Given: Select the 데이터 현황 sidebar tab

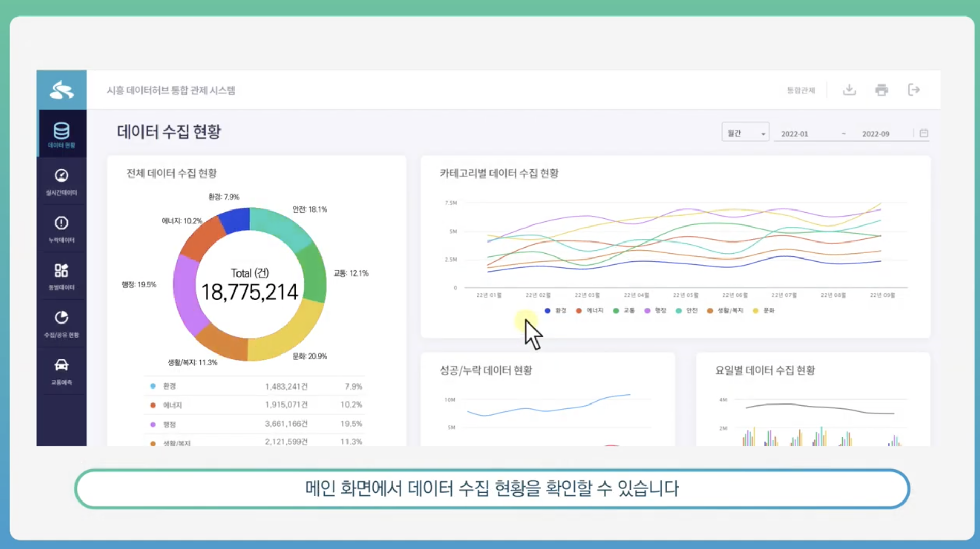Looking at the screenshot, I should (61, 135).
